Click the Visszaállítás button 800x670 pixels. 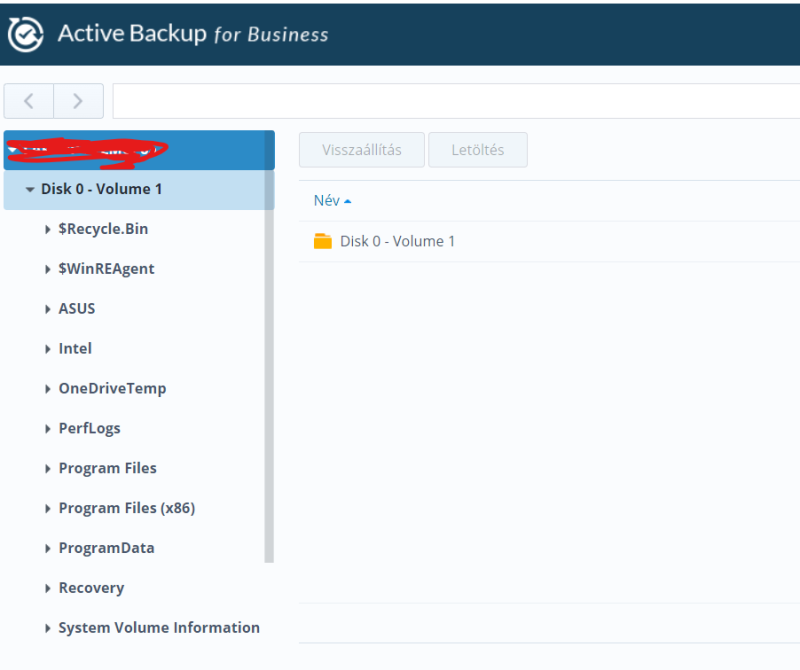pos(362,150)
